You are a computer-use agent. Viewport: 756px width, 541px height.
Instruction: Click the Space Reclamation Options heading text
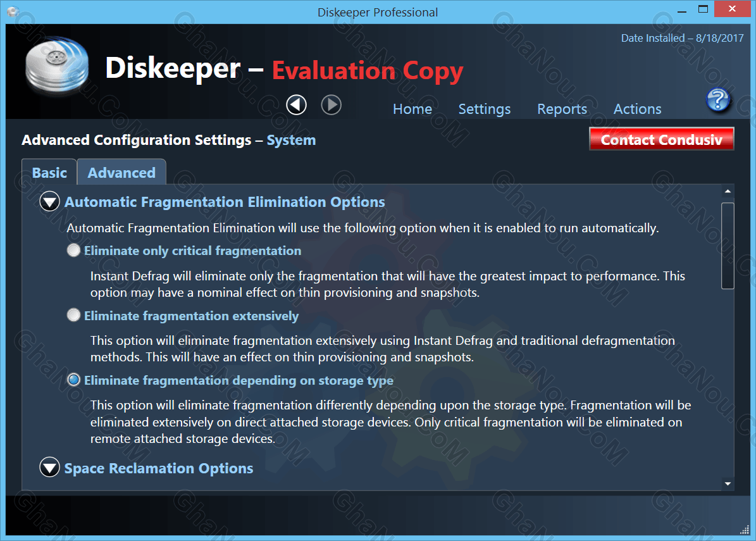159,468
